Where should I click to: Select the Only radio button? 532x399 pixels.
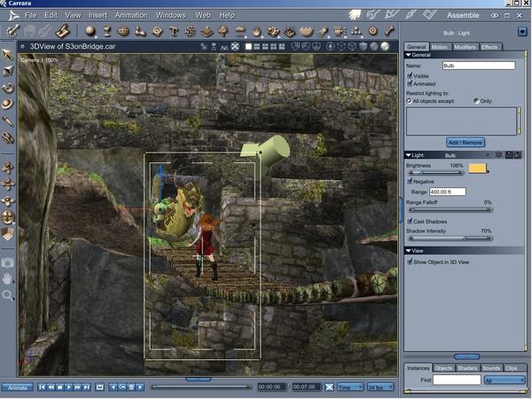476,101
